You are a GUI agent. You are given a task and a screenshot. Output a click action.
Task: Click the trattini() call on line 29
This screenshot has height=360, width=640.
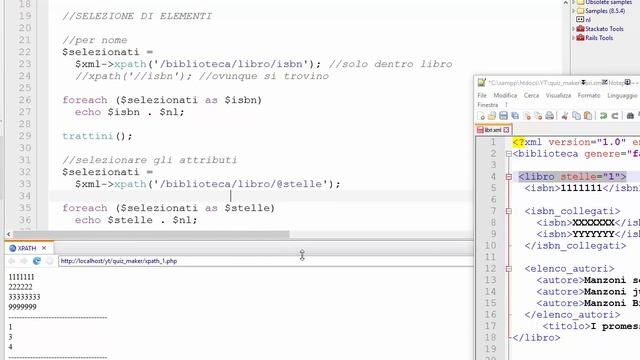[97, 136]
